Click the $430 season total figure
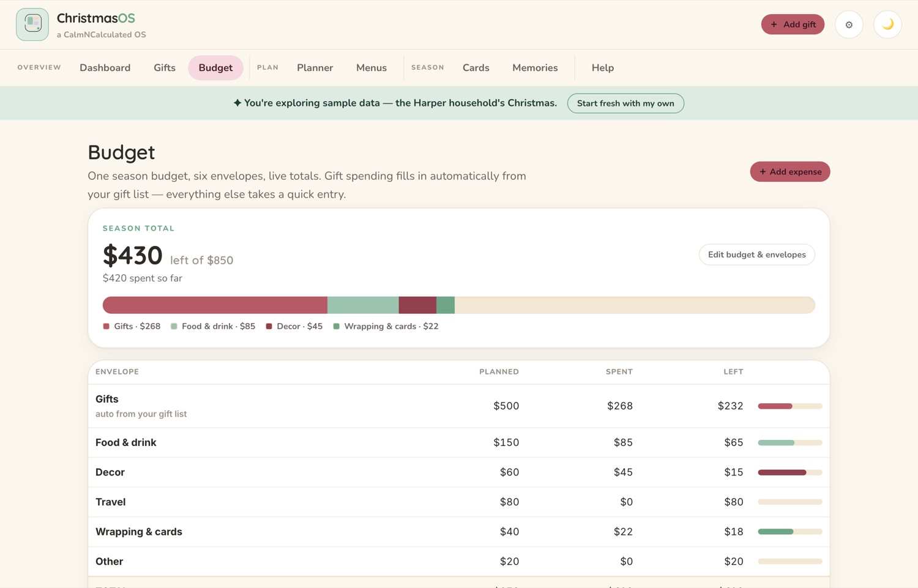The height and width of the screenshot is (588, 918). pyautogui.click(x=132, y=256)
